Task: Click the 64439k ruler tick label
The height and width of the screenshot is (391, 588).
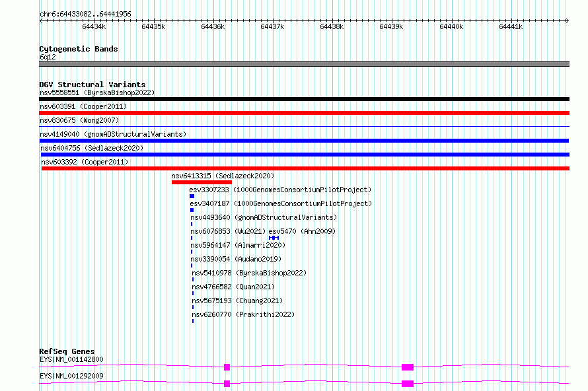Action: point(391,26)
